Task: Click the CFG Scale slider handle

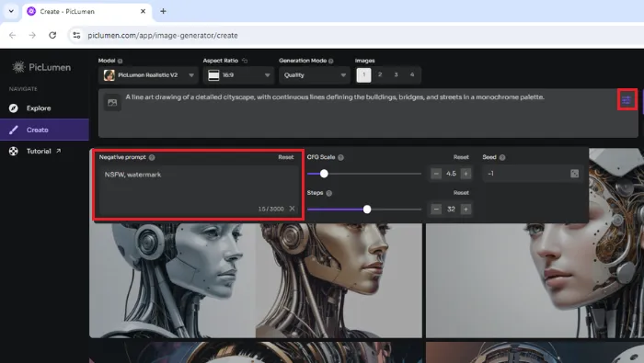Action: (324, 174)
